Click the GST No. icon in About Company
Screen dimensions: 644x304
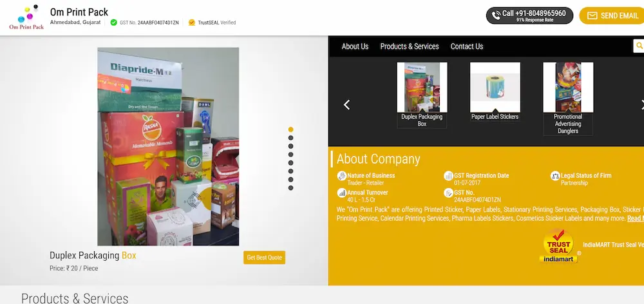[448, 193]
